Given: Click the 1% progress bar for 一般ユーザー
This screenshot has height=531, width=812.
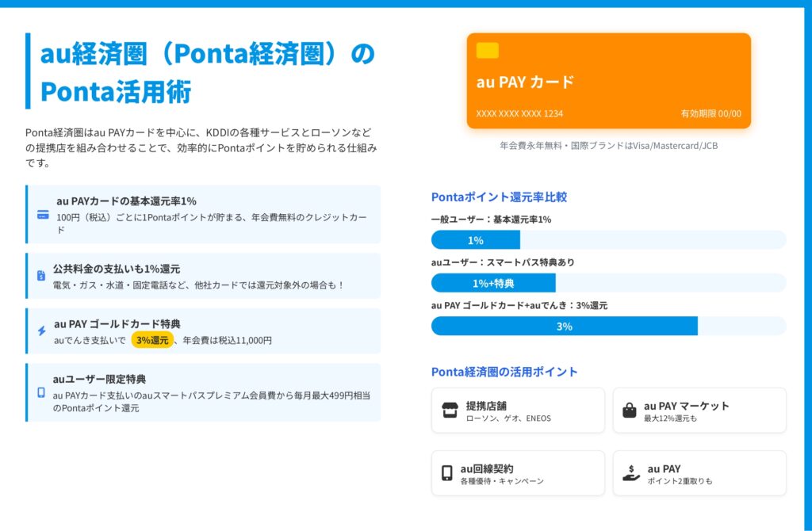Looking at the screenshot, I should (476, 240).
